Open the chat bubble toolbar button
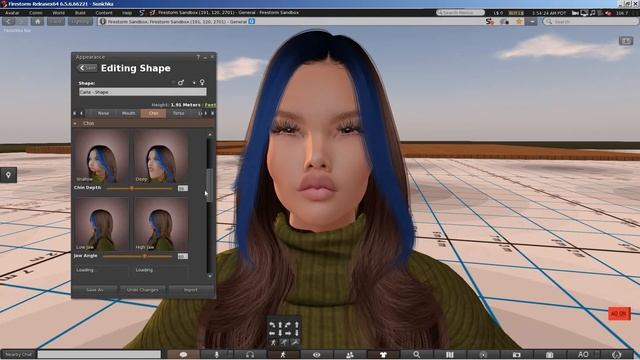The width and height of the screenshot is (640, 360). (x=183, y=355)
